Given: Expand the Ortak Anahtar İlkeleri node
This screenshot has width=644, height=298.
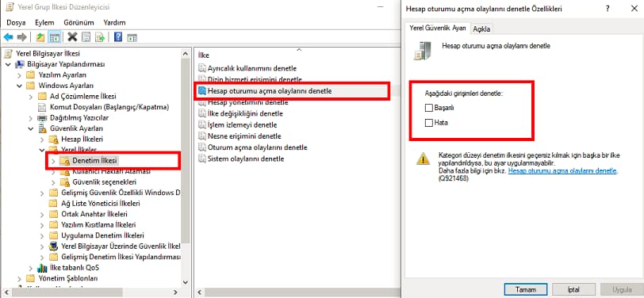Looking at the screenshot, I should coord(42,214).
